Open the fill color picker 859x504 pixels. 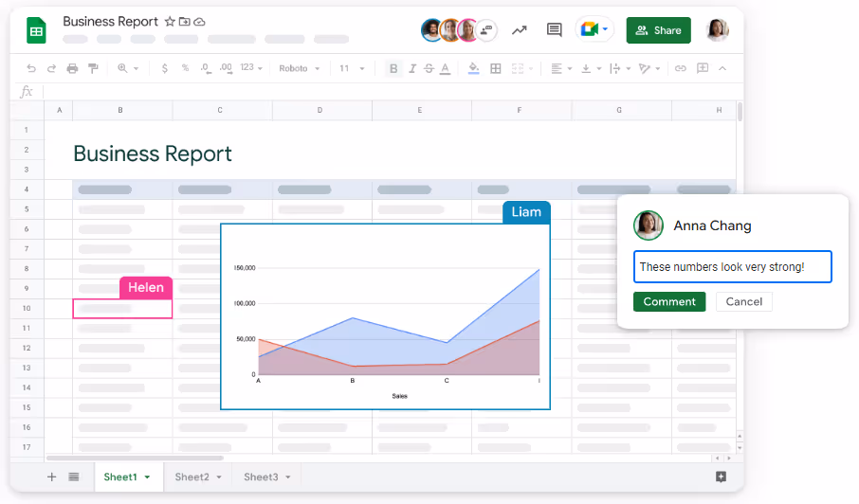tap(474, 68)
